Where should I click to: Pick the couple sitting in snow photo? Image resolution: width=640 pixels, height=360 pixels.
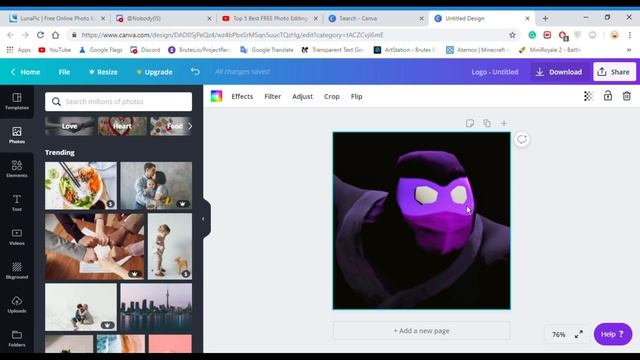point(81,307)
